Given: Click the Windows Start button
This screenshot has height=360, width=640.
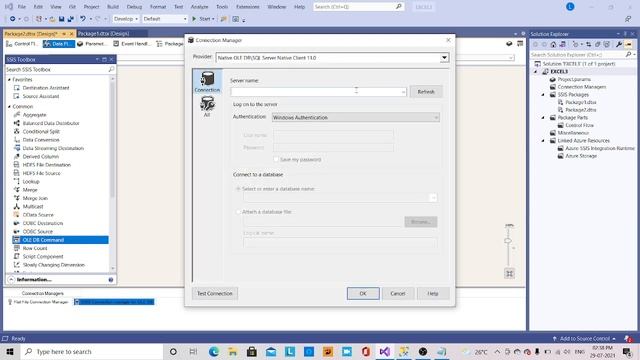Looking at the screenshot, I should pos(10,351).
